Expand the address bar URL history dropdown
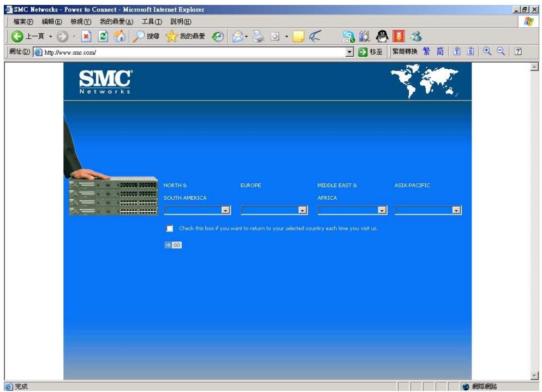This screenshot has width=542, height=392. (x=350, y=52)
